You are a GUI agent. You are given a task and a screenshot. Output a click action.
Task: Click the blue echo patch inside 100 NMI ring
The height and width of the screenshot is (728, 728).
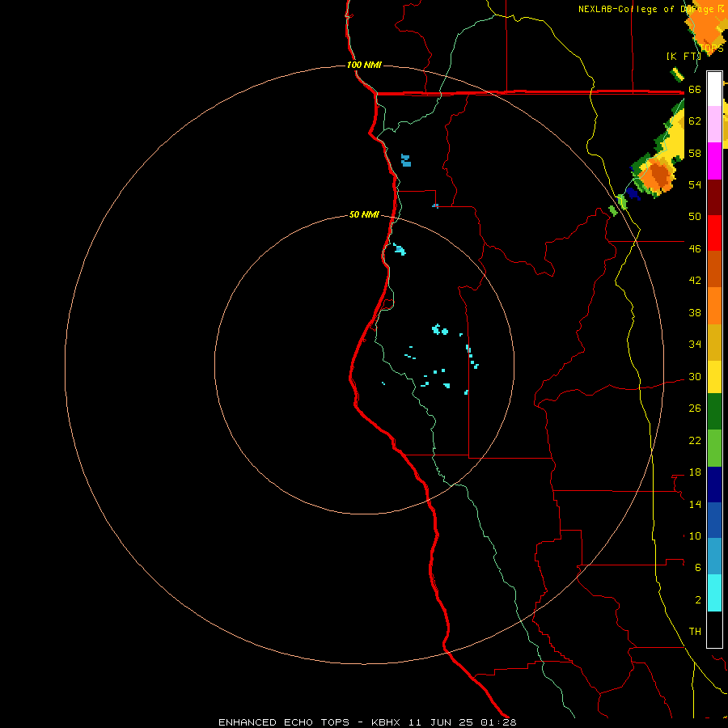tap(406, 161)
